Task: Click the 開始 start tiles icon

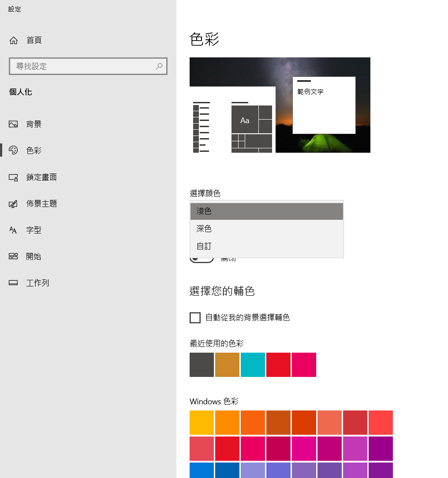Action: pyautogui.click(x=13, y=256)
